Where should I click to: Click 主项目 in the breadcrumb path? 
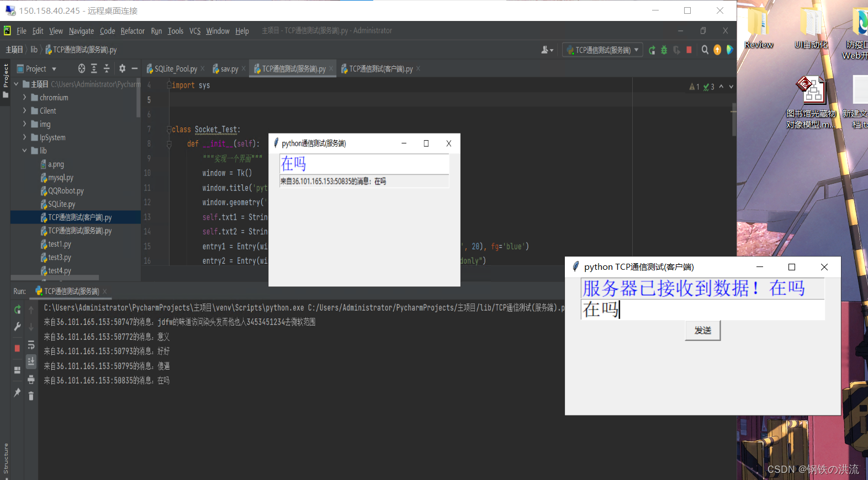pos(14,50)
